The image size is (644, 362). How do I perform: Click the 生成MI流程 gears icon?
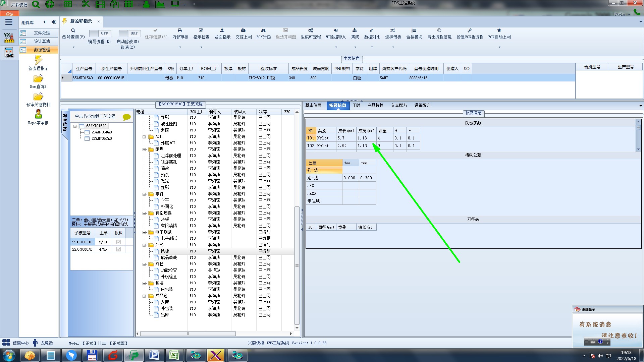point(311,31)
